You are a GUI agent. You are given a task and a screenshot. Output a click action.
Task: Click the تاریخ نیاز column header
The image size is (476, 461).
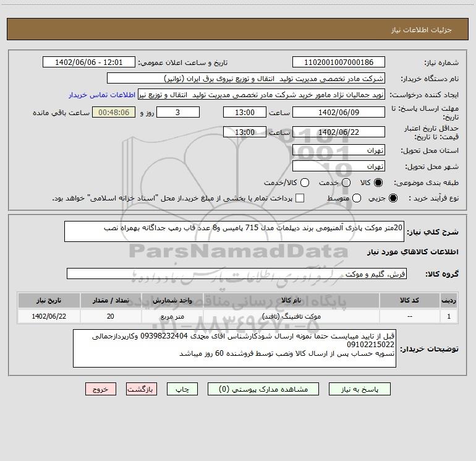pyautogui.click(x=49, y=300)
